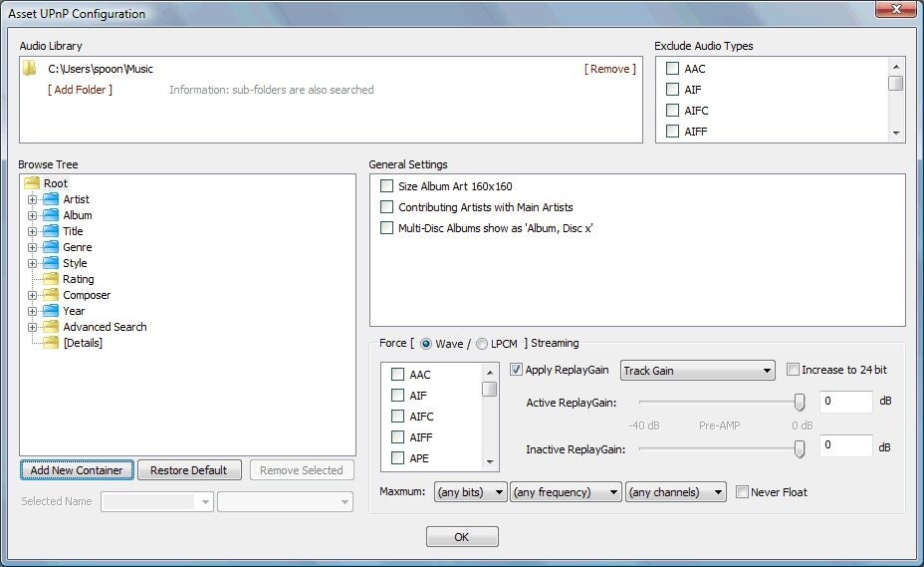Select the Rating tree item label
The image size is (924, 567).
point(79,279)
